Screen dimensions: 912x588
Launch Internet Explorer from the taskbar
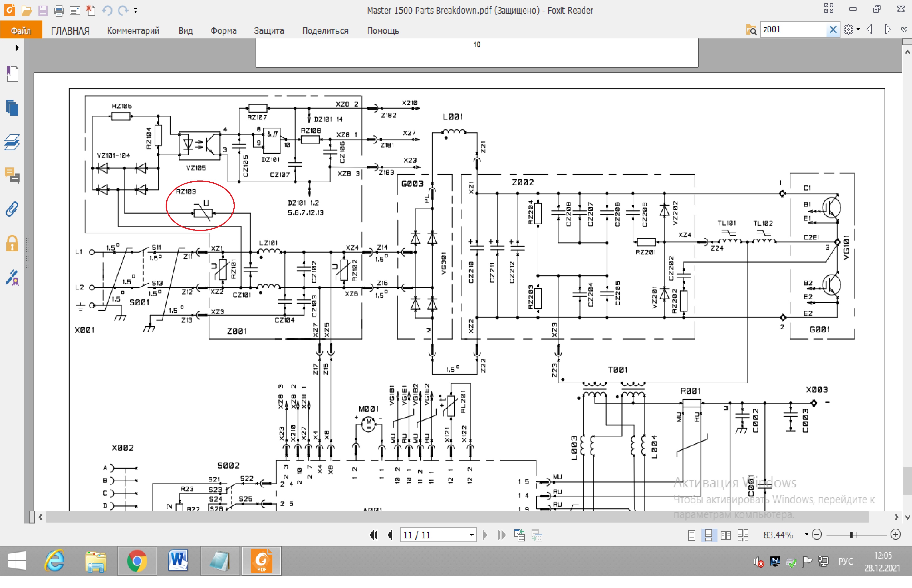click(x=54, y=561)
